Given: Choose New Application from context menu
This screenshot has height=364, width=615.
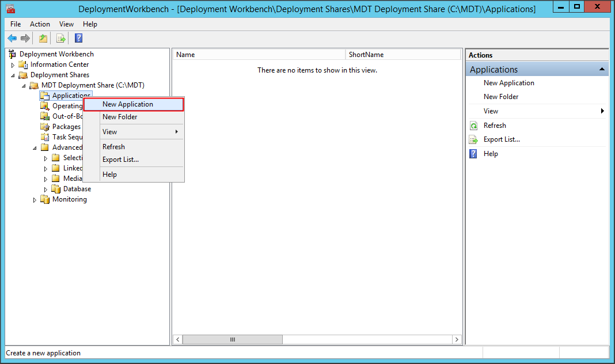Looking at the screenshot, I should tap(127, 104).
